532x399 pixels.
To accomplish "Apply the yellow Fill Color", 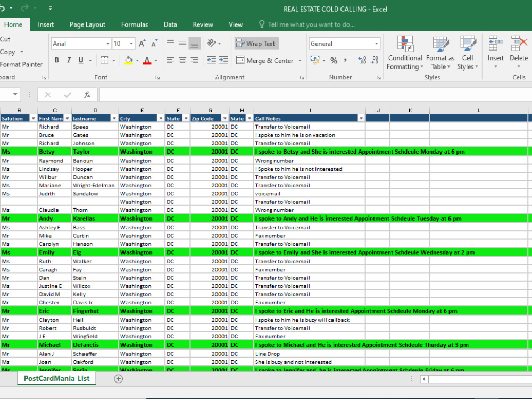I will 129,60.
